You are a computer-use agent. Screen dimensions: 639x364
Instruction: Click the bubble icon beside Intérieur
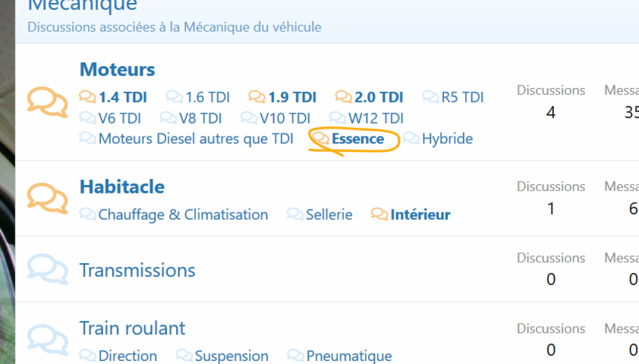[379, 215]
